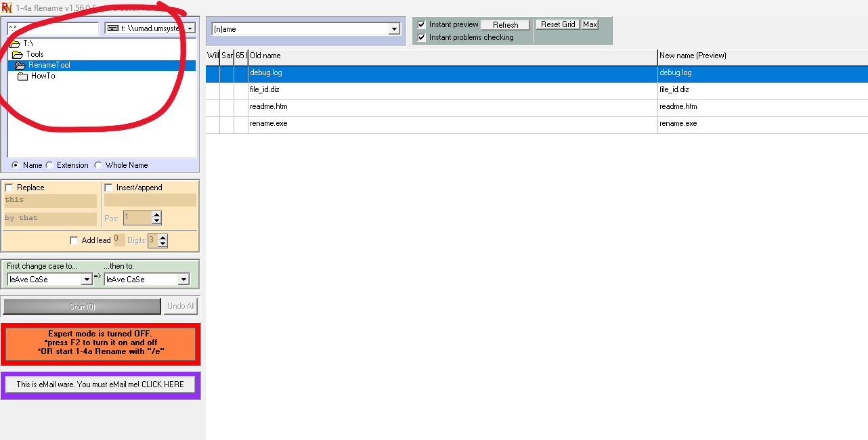Viewport: 868px width, 440px height.
Task: Click the Digits spinner down arrow
Action: (x=162, y=244)
